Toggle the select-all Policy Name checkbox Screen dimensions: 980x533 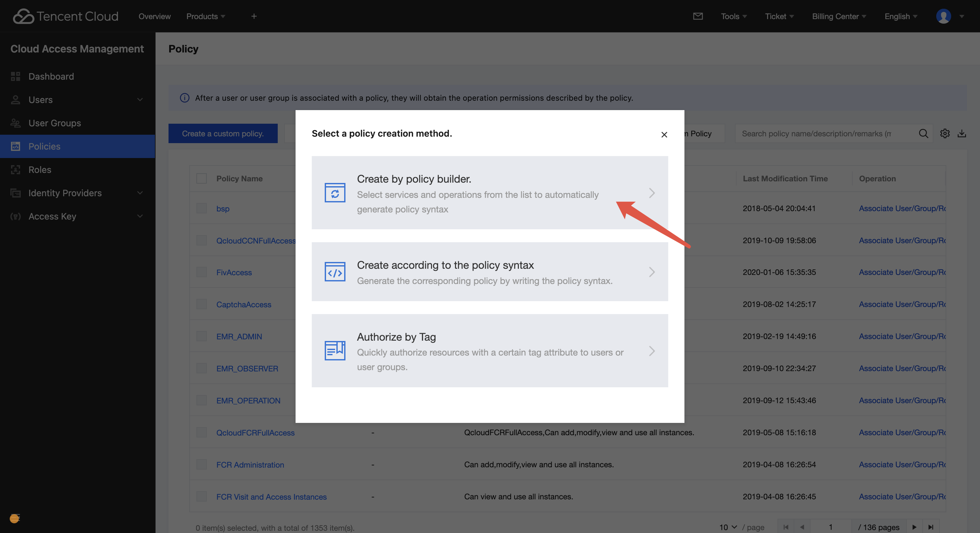pos(201,178)
